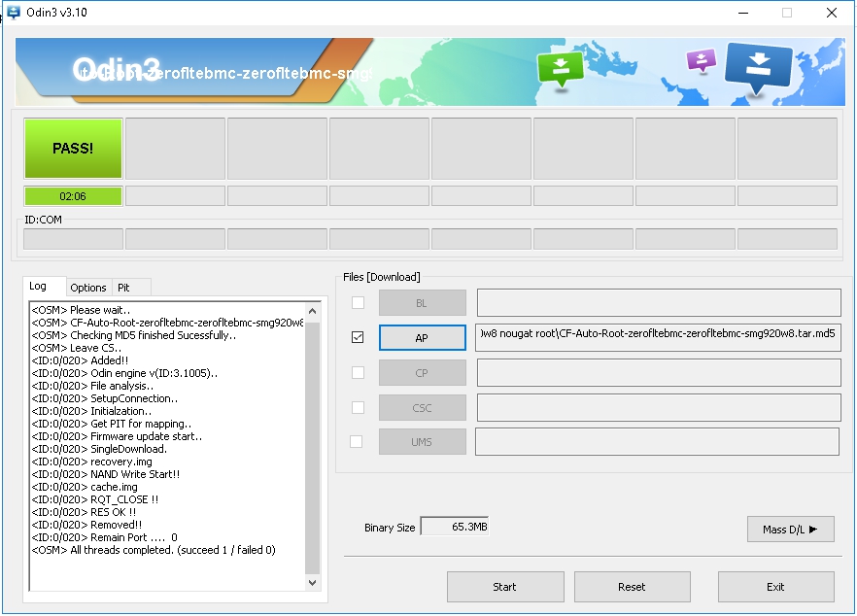
Task: Click the 'Files [Download]' group label
Action: point(382,277)
